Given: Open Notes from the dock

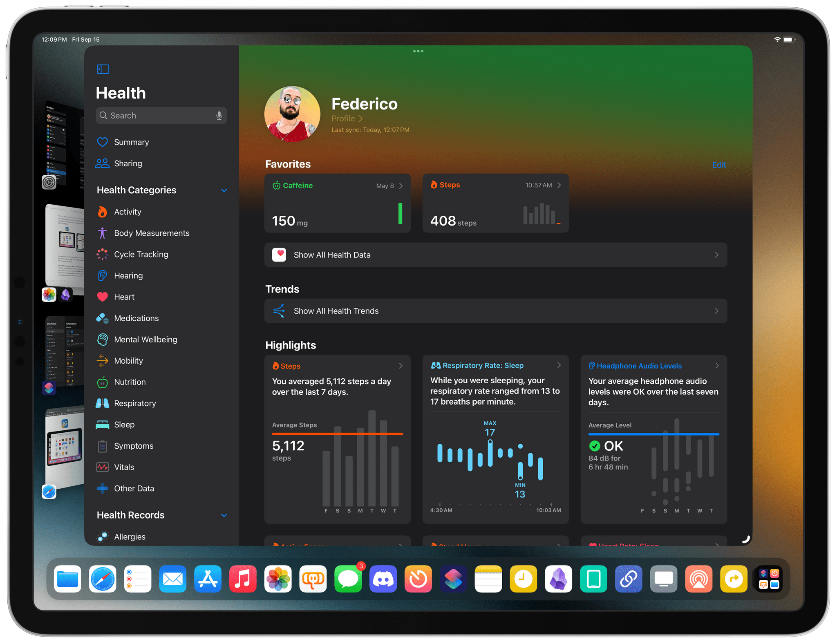Looking at the screenshot, I should tap(488, 579).
